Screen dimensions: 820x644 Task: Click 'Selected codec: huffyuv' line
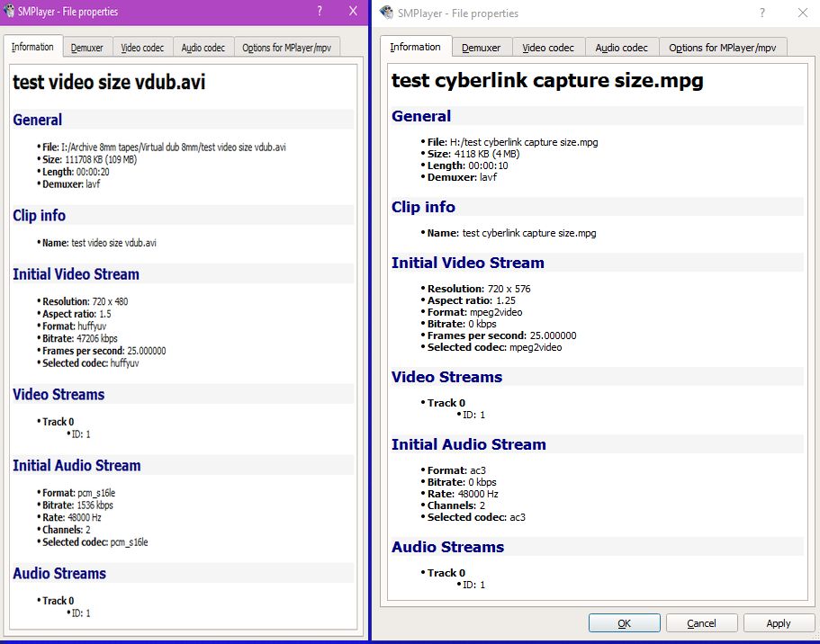(x=91, y=362)
